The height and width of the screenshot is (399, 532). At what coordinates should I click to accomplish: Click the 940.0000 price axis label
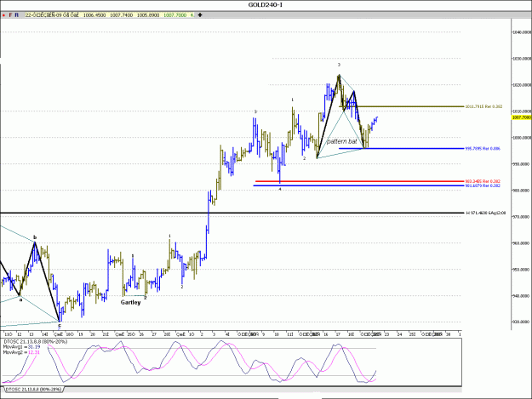[x=522, y=296]
